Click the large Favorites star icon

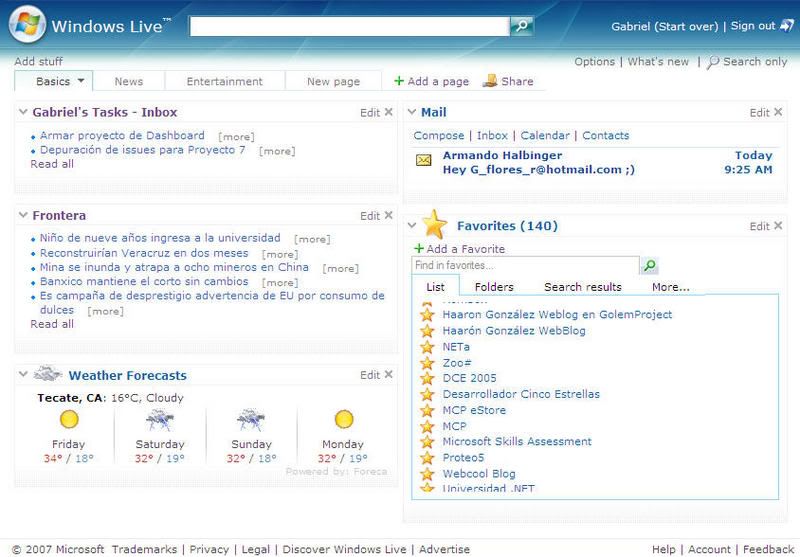pyautogui.click(x=434, y=225)
